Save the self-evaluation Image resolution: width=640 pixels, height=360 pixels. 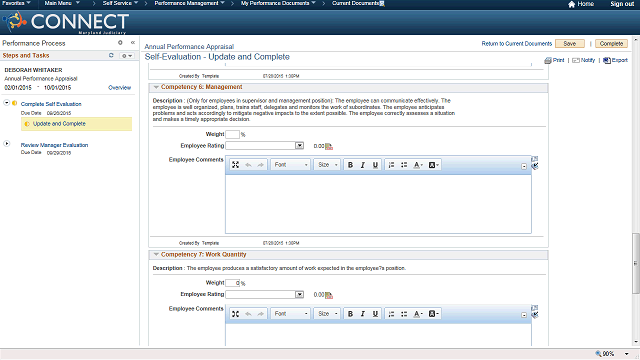pos(570,44)
